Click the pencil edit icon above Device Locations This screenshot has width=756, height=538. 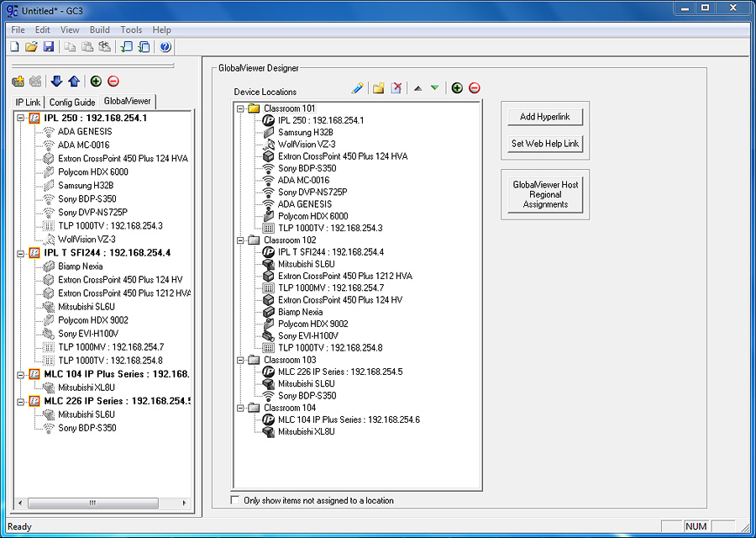tap(357, 87)
